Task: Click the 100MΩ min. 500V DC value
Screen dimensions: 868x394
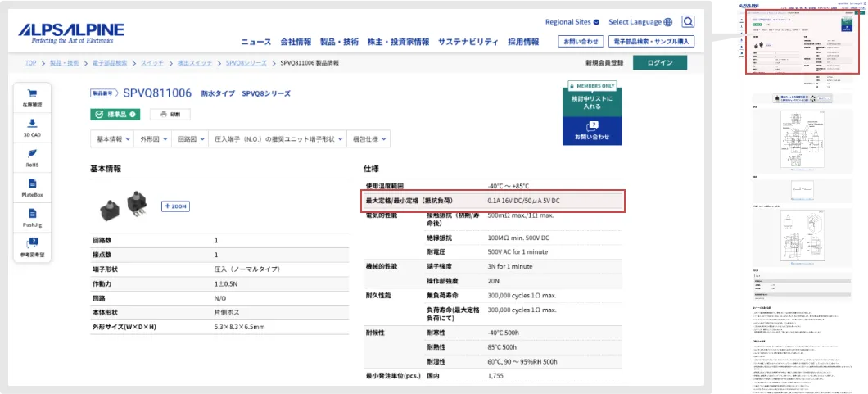Action: 518,238
